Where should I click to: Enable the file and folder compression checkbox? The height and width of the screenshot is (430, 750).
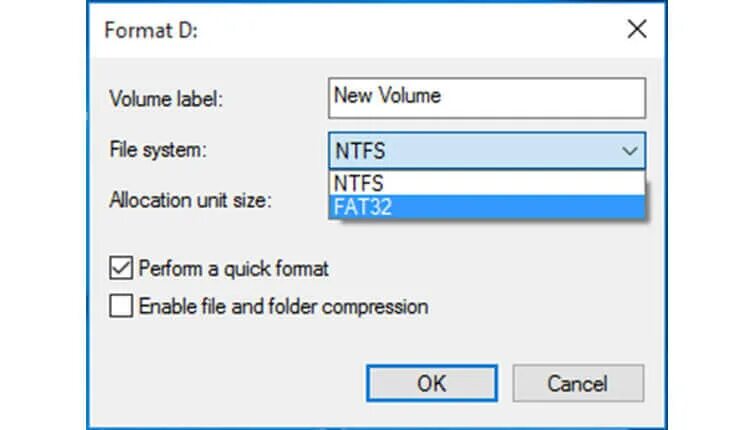121,306
